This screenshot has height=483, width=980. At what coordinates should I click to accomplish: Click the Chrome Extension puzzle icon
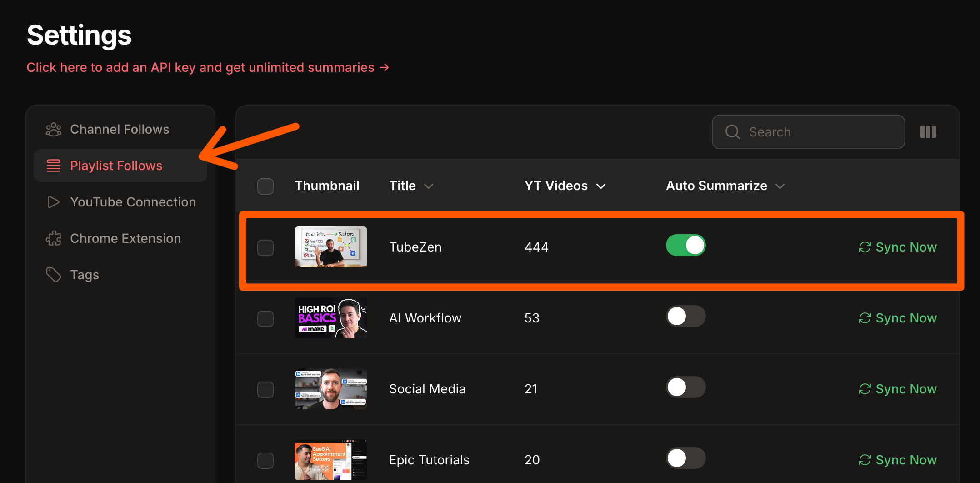tap(54, 239)
